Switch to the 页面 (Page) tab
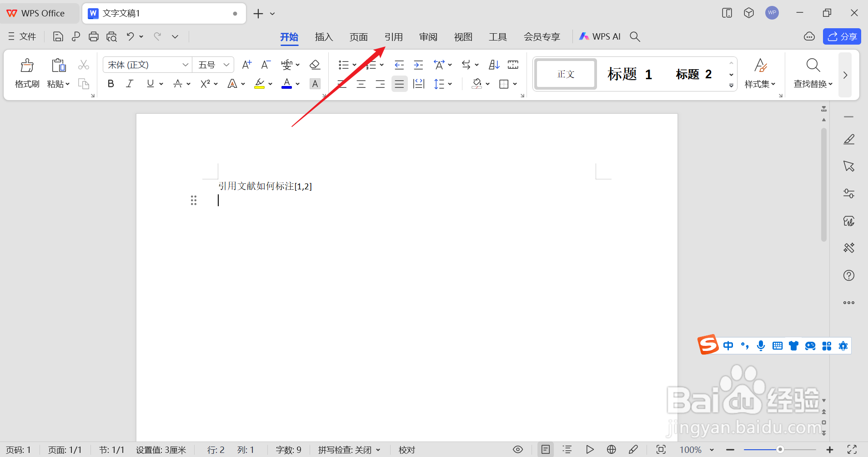This screenshot has height=457, width=868. tap(358, 37)
